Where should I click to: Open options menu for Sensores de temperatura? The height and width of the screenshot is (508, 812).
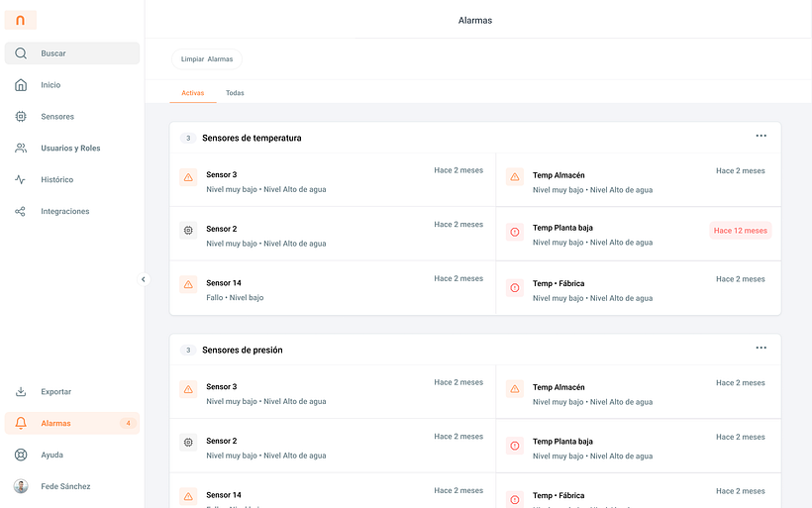coord(761,136)
